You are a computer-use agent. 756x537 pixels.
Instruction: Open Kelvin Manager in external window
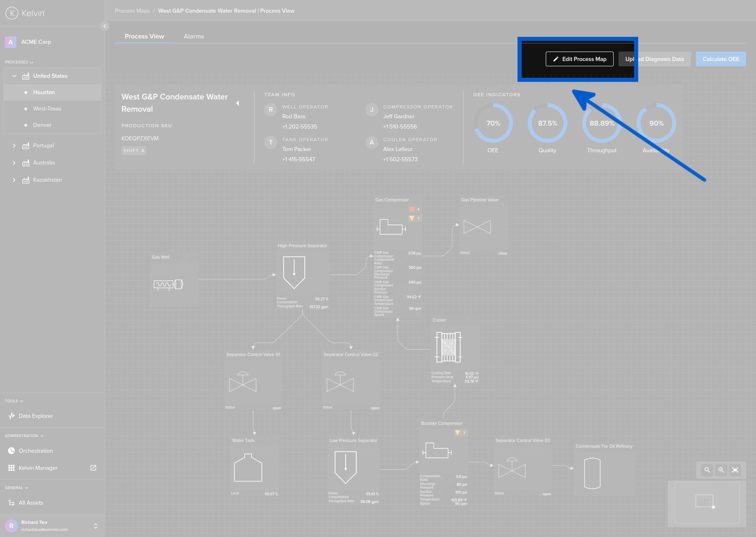93,468
